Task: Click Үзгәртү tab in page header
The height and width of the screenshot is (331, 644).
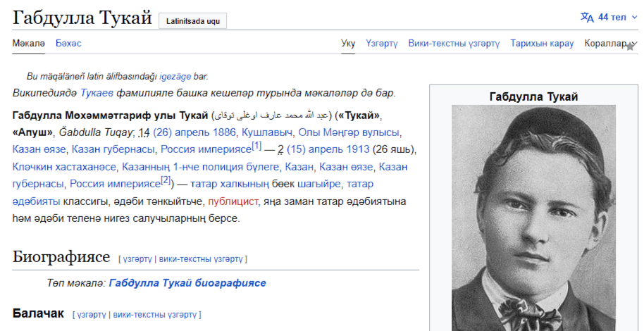Action: point(382,43)
